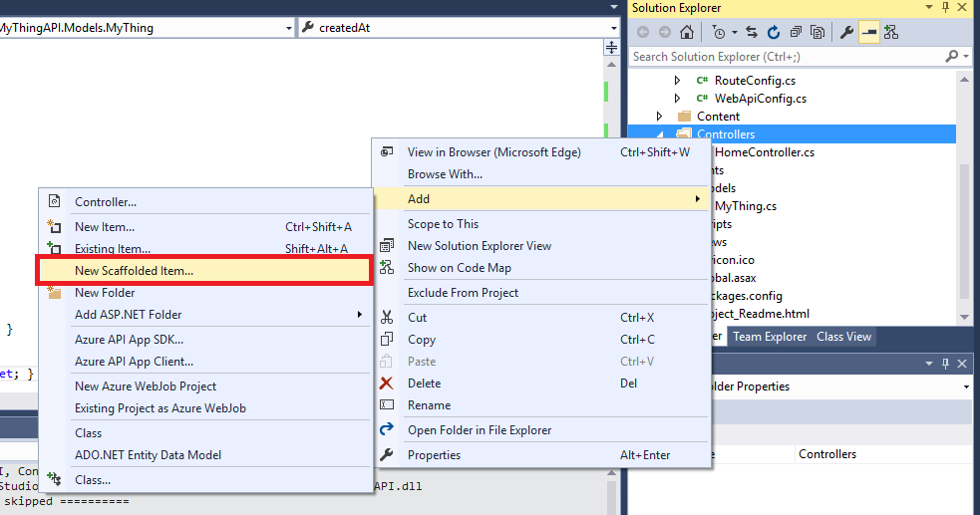Click the View Class Diagram icon
Viewport: 980px width, 515px height.
click(x=890, y=33)
